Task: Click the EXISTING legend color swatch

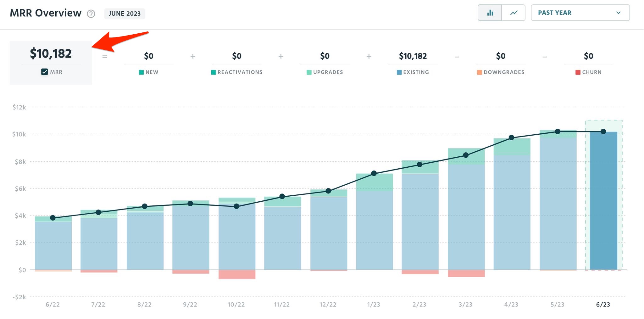Action: [399, 72]
